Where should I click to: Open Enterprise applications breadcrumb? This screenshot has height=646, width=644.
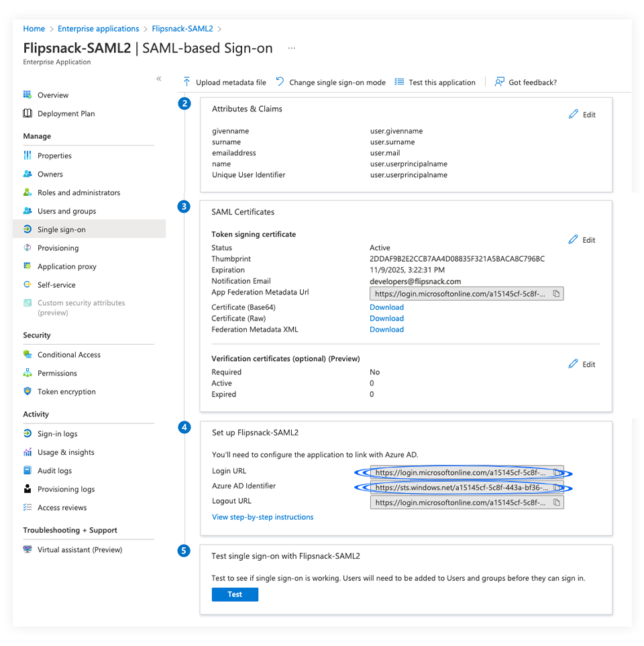(x=99, y=29)
